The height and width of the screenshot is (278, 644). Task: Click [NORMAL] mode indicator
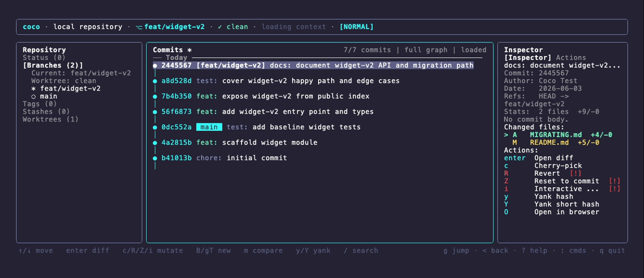coord(357,27)
